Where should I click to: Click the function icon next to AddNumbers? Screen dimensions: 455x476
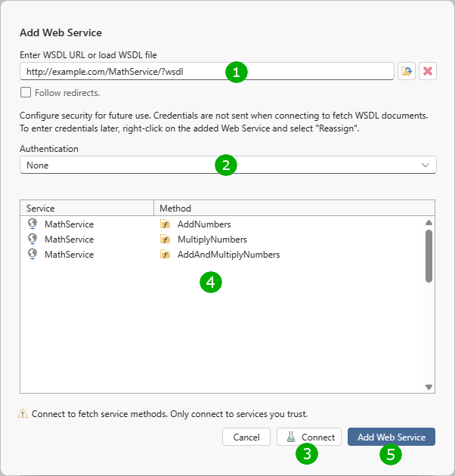tap(165, 224)
